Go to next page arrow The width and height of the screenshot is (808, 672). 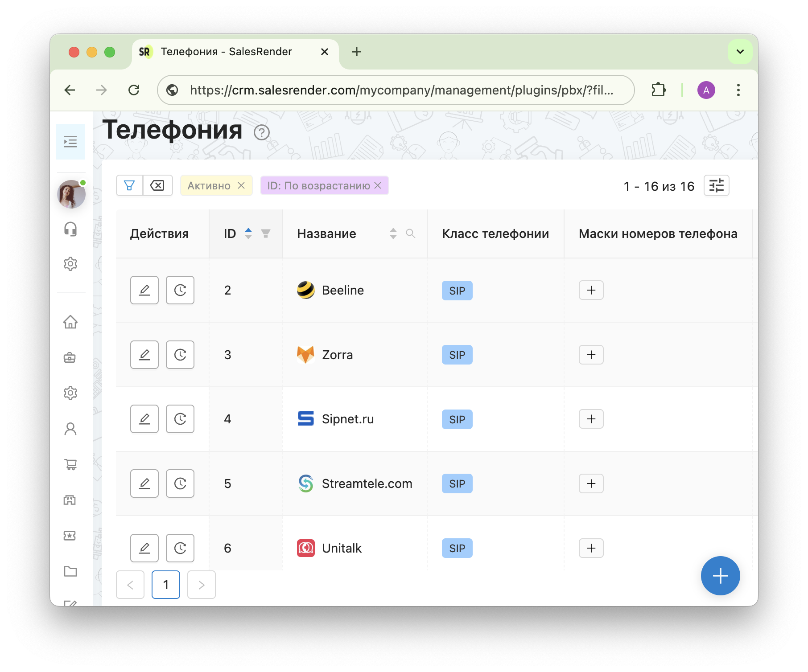pos(202,585)
